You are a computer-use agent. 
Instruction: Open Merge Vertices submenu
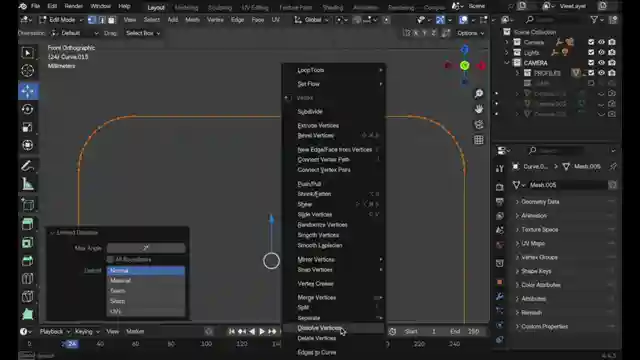(333, 298)
